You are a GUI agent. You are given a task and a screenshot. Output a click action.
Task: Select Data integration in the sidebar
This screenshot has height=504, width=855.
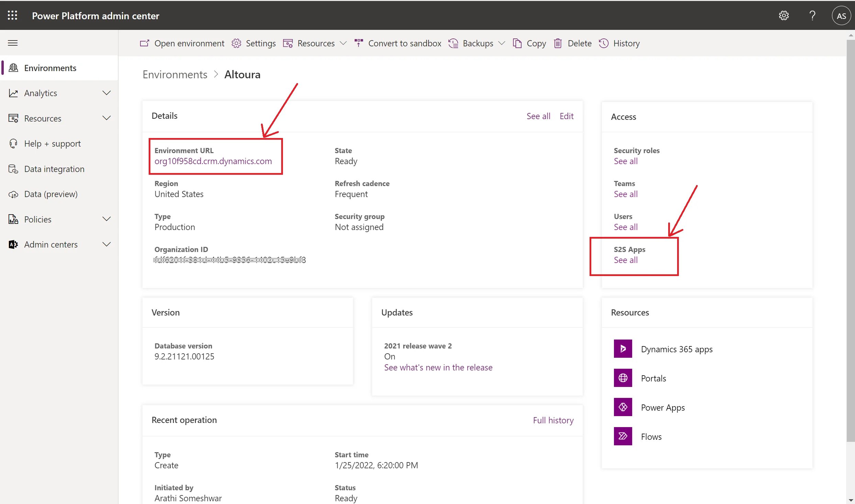point(59,169)
